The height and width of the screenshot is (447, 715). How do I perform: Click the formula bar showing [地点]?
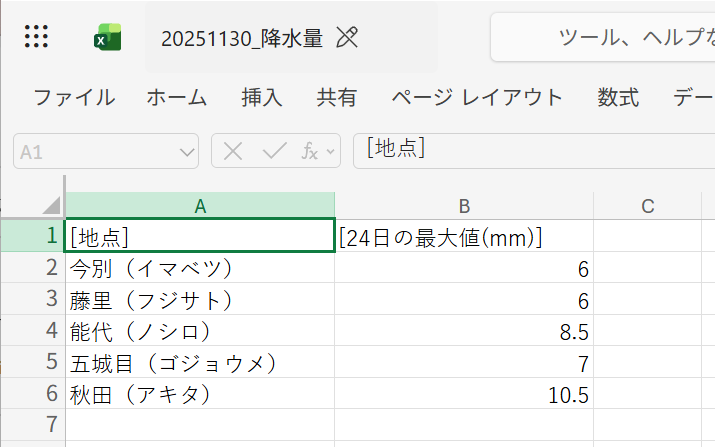click(x=534, y=151)
